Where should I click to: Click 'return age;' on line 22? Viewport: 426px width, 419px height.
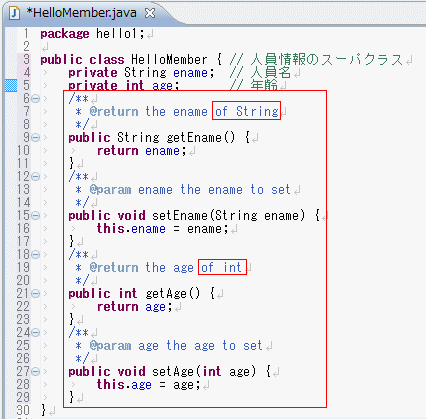tap(135, 307)
